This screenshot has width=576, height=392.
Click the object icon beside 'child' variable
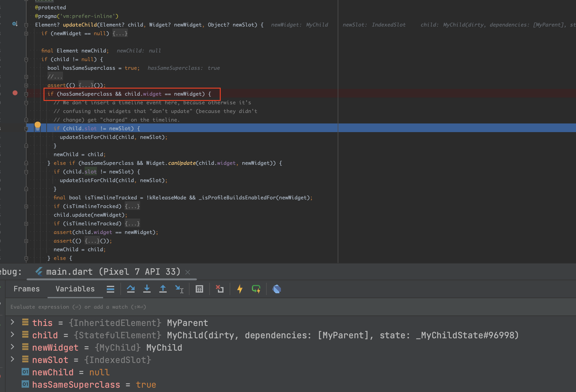pos(25,335)
